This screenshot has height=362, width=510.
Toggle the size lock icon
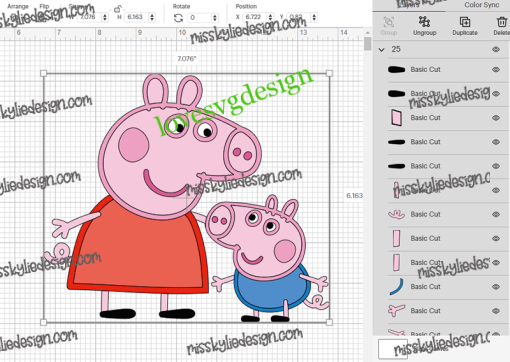coord(117,9)
